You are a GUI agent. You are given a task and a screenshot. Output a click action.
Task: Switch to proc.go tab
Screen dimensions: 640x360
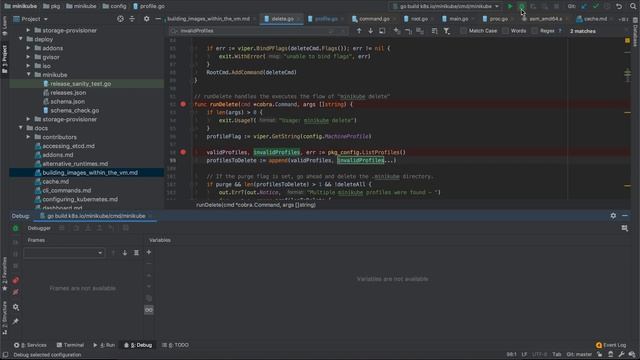point(498,19)
